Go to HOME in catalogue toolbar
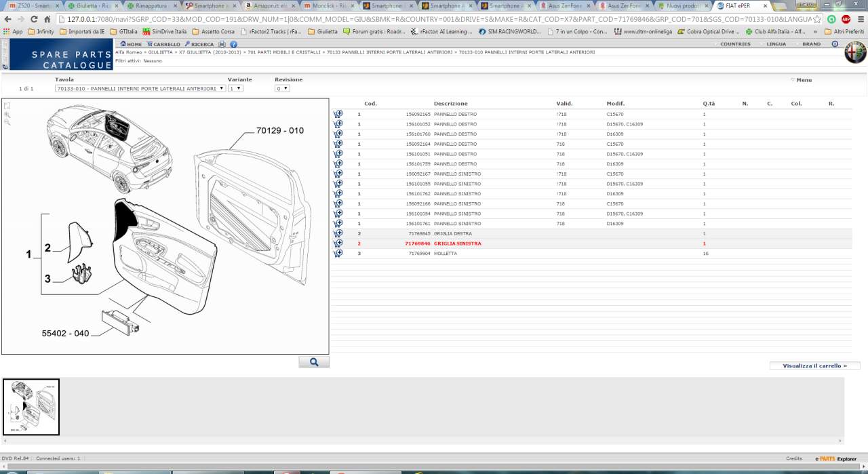 coord(130,44)
